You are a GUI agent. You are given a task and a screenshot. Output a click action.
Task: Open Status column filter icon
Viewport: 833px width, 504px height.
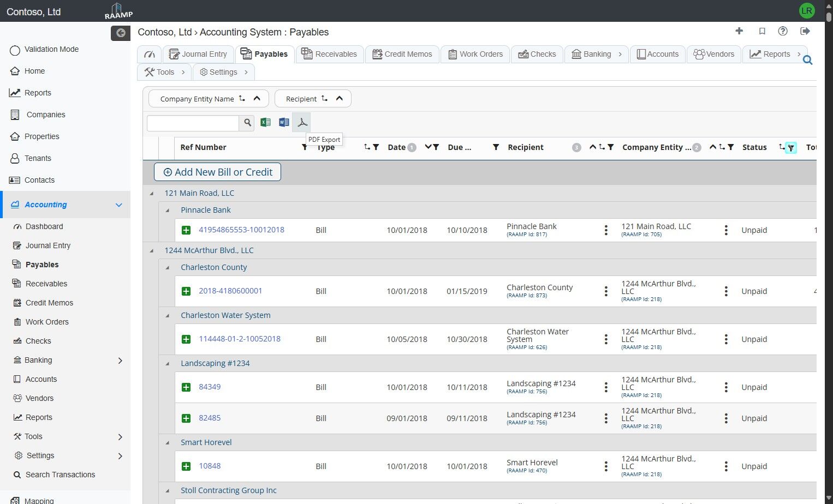click(790, 148)
